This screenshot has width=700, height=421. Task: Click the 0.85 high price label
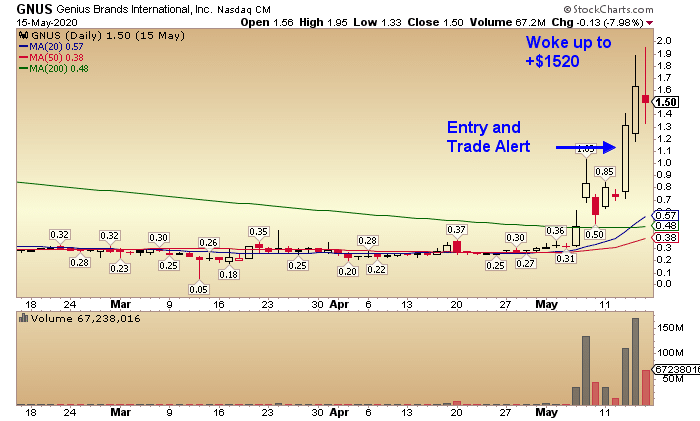coord(605,171)
